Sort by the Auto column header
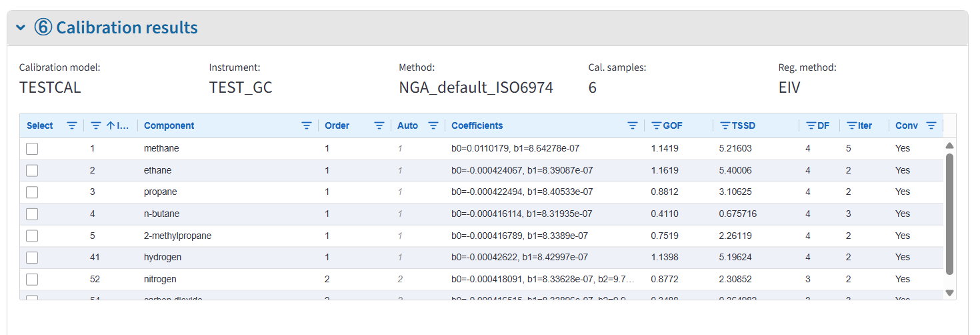The width and height of the screenshot is (980, 335). 407,125
